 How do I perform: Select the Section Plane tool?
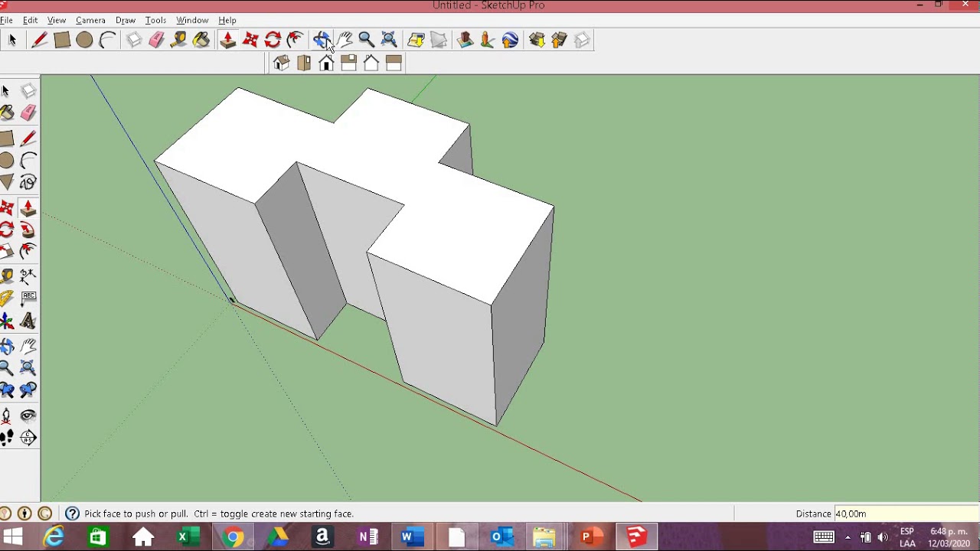(28, 439)
